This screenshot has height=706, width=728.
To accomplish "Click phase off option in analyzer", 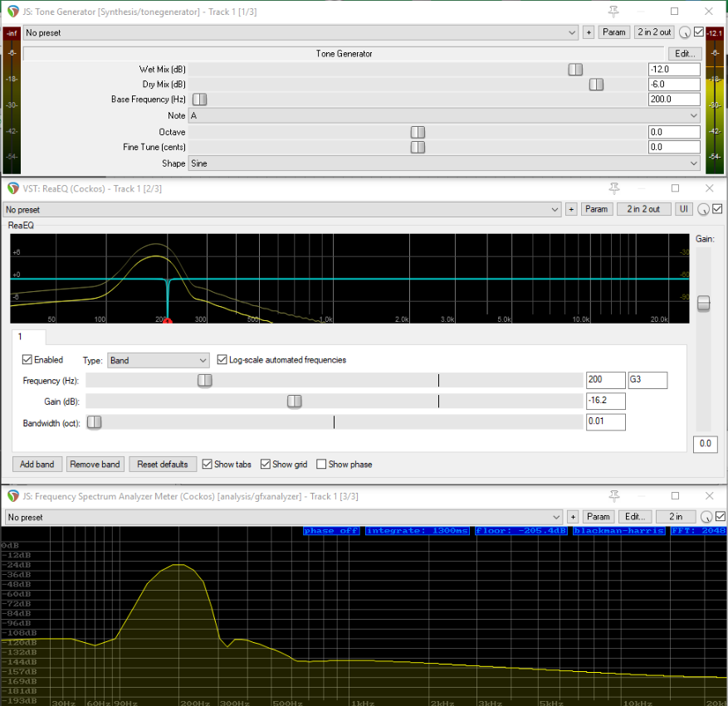I will click(x=331, y=531).
